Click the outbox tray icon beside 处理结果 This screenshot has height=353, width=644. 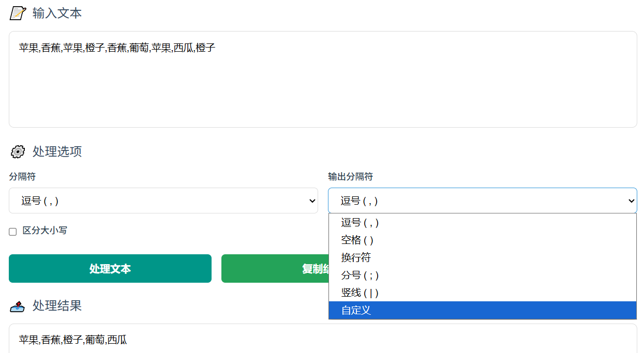(17, 305)
